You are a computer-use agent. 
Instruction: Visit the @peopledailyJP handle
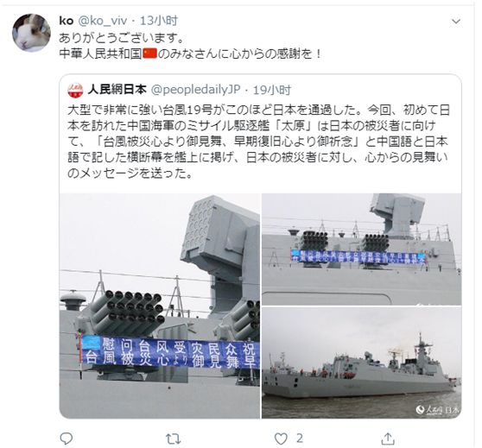(x=195, y=90)
